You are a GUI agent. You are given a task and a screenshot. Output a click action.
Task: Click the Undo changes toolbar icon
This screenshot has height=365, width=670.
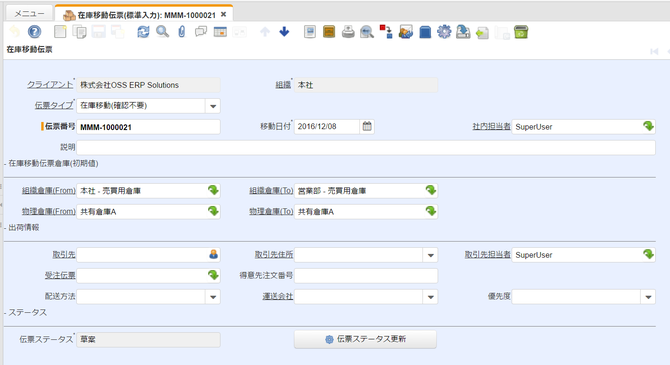[15, 32]
